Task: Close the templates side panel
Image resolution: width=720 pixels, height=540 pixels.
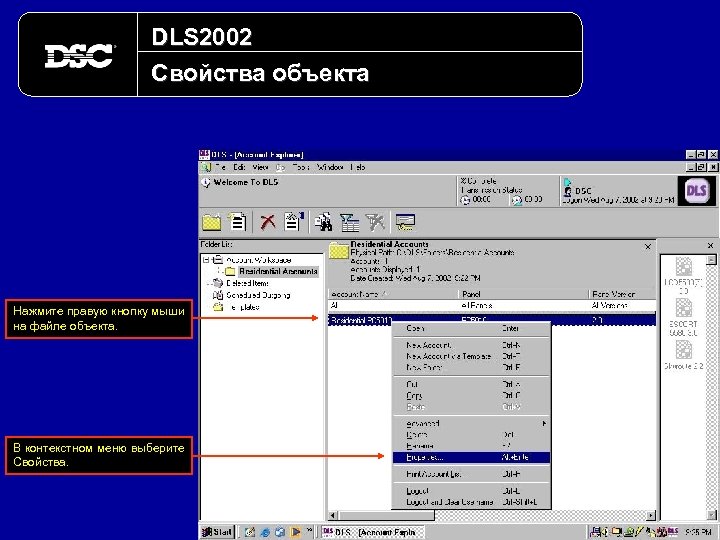Action: 710,246
